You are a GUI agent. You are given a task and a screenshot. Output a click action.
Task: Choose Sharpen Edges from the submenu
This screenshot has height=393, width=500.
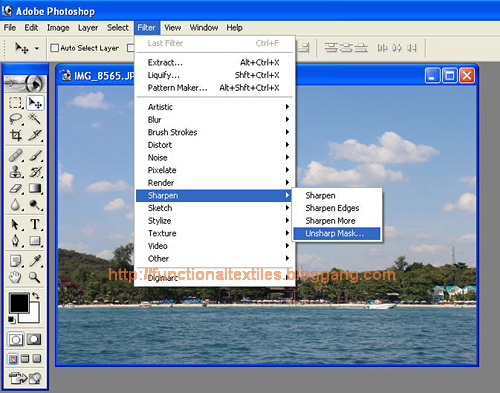coord(337,208)
